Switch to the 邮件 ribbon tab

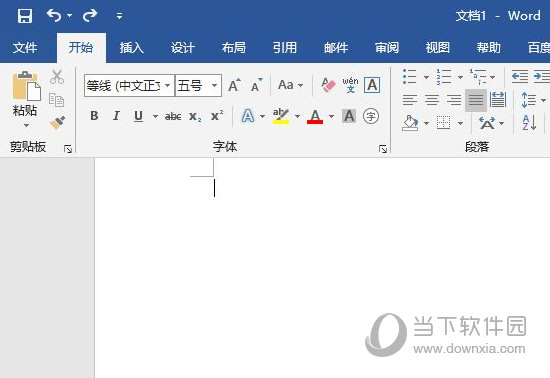336,47
